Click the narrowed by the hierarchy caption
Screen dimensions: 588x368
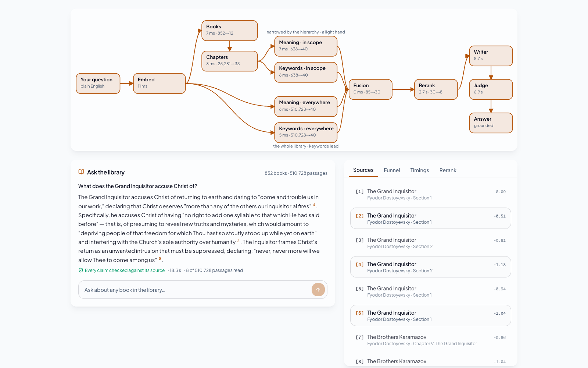pyautogui.click(x=306, y=32)
